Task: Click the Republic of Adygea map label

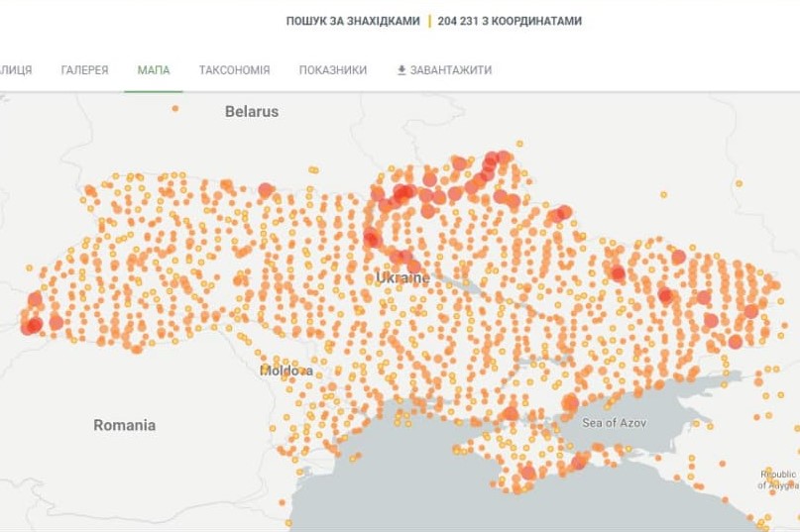Action: (779, 479)
